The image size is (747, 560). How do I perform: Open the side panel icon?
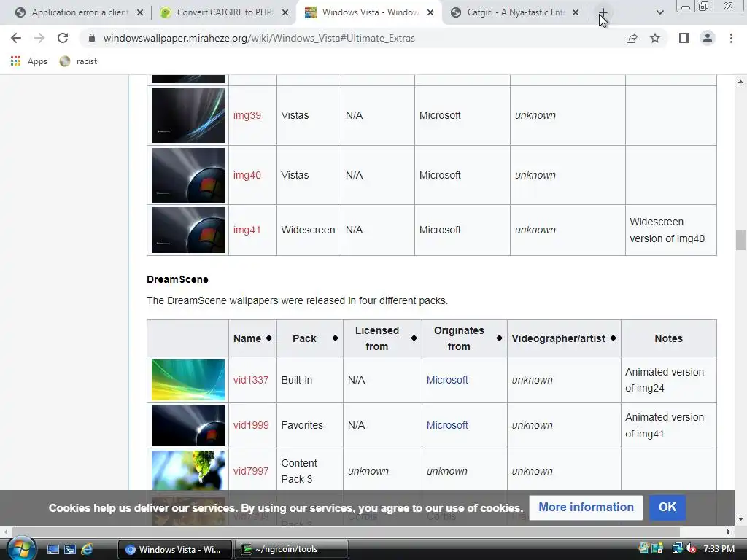pyautogui.click(x=684, y=38)
